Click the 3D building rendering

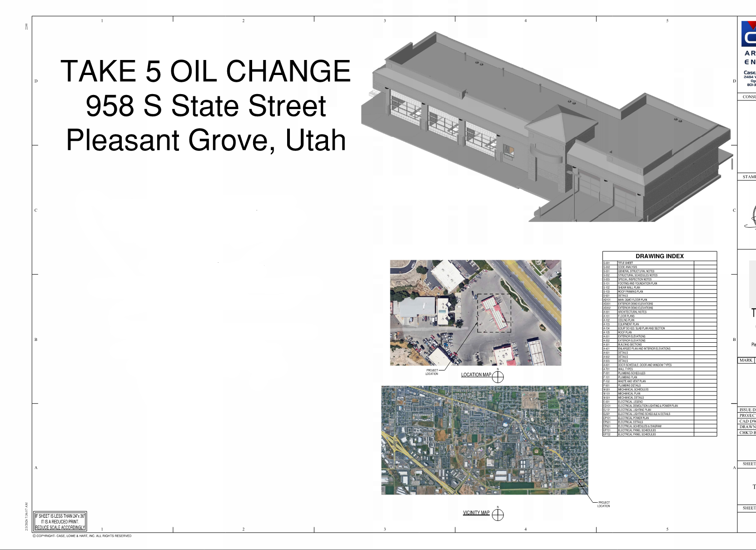click(x=547, y=127)
